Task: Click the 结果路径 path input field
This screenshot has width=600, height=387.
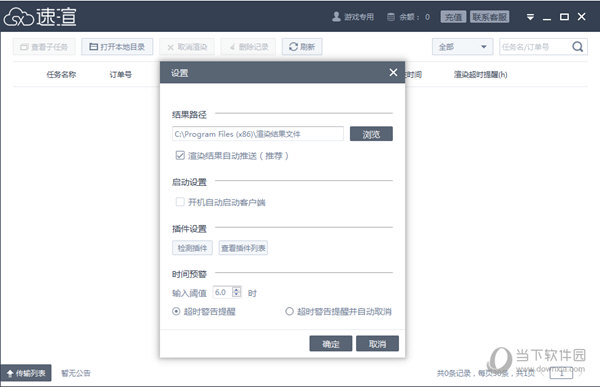Action: [x=258, y=134]
